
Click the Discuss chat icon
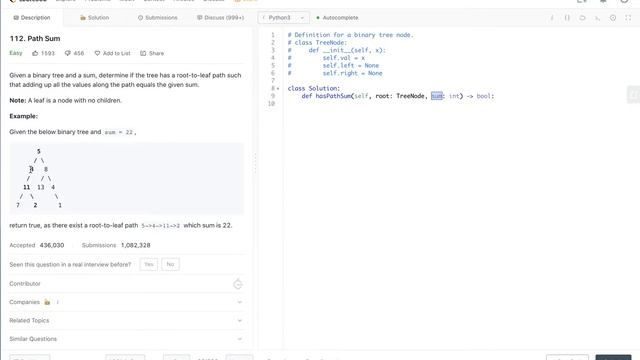200,18
